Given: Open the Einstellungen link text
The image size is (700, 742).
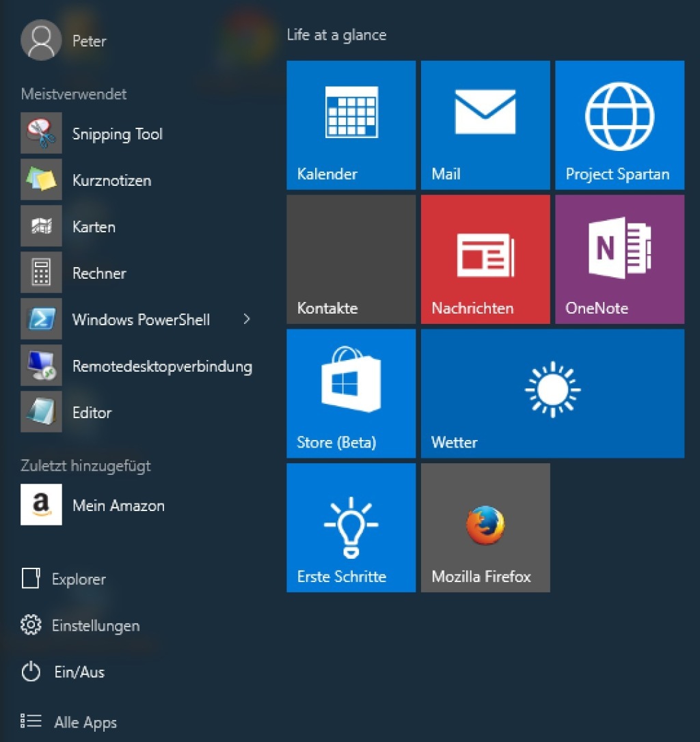Looking at the screenshot, I should coord(96,626).
